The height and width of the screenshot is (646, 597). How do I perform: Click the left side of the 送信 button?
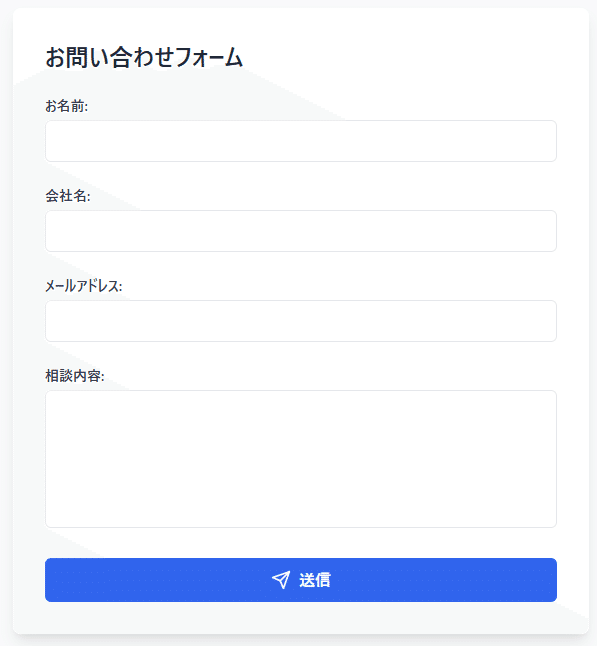click(x=124, y=580)
